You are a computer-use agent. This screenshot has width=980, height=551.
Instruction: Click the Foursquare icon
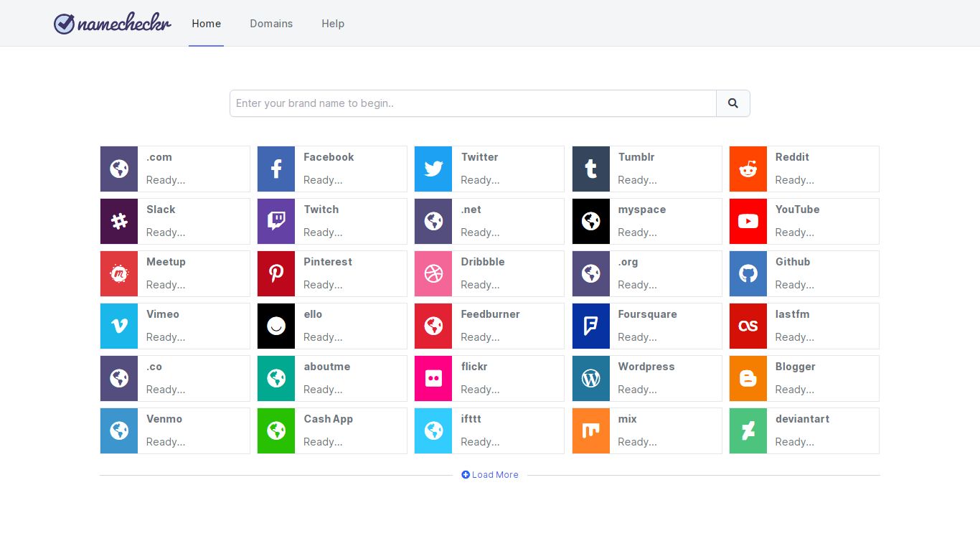click(591, 326)
